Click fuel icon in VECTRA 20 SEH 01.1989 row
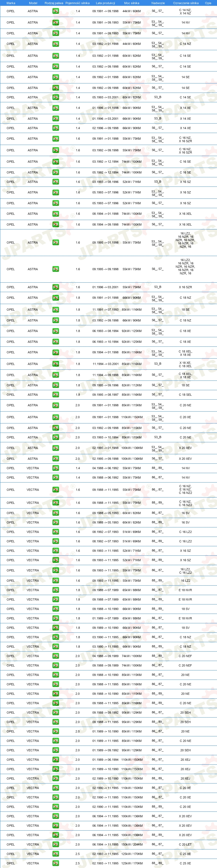The height and width of the screenshot is (868, 217). tap(56, 750)
